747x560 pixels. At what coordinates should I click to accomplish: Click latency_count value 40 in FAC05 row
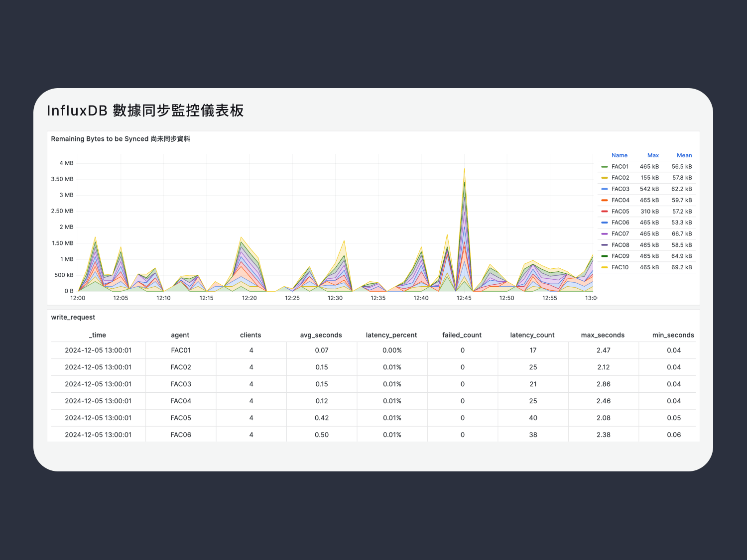533,418
